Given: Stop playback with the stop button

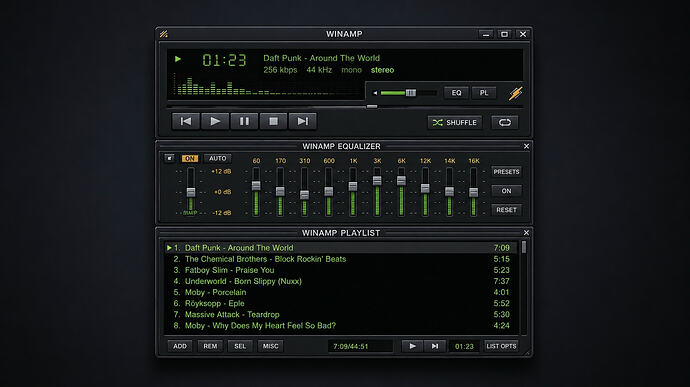Looking at the screenshot, I should pyautogui.click(x=273, y=121).
